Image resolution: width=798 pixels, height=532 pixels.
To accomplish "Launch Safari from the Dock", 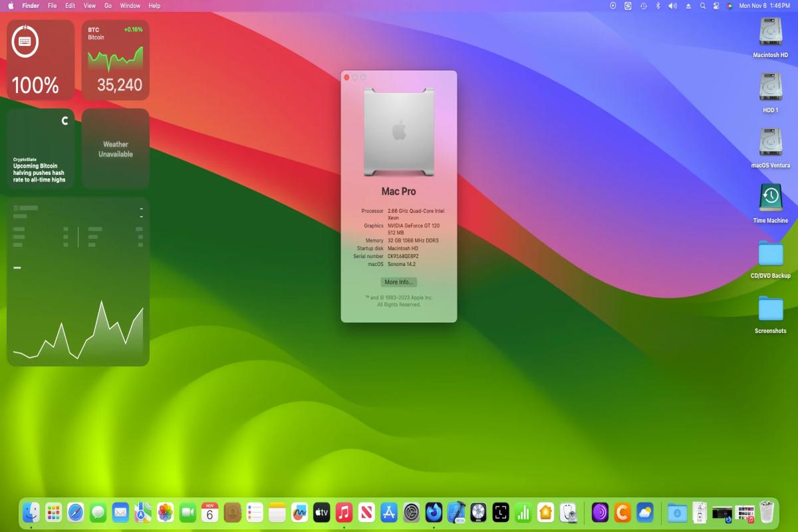I will pos(76,513).
